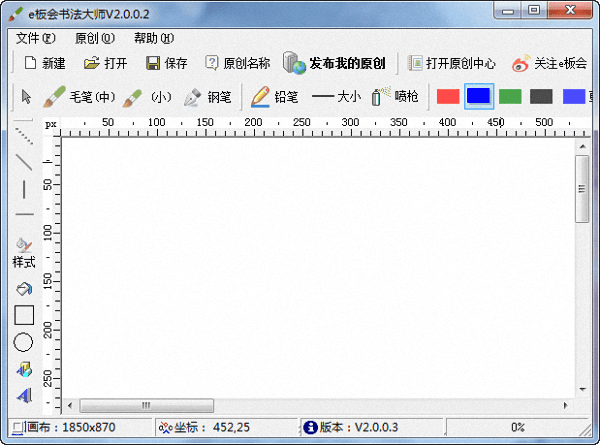
Task: Click the e板会书法大师 title bar brush icon
Action: point(16,15)
